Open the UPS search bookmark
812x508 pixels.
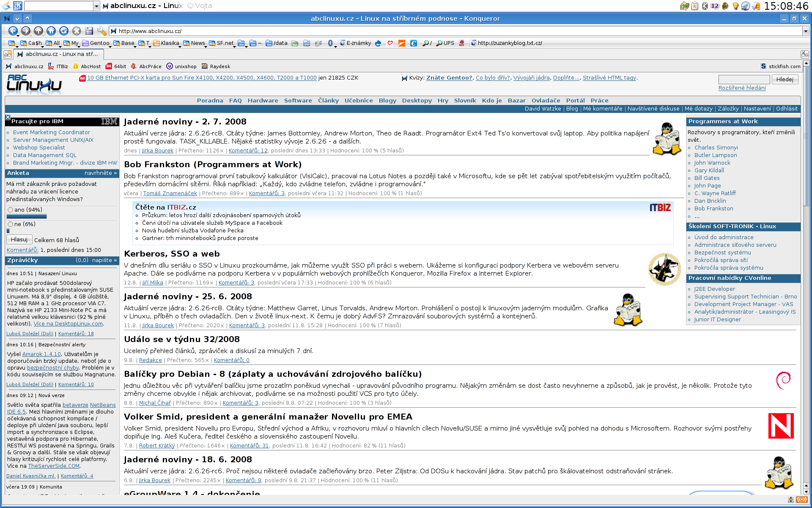coord(445,43)
